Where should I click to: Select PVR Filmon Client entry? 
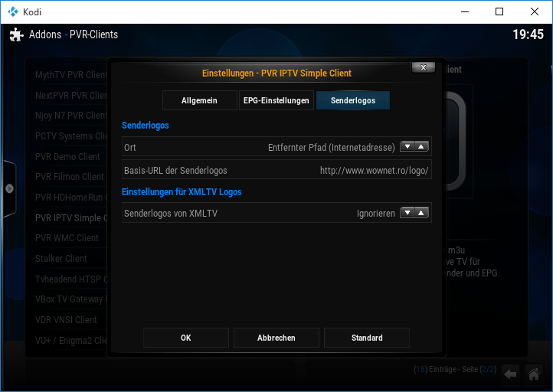click(x=70, y=177)
